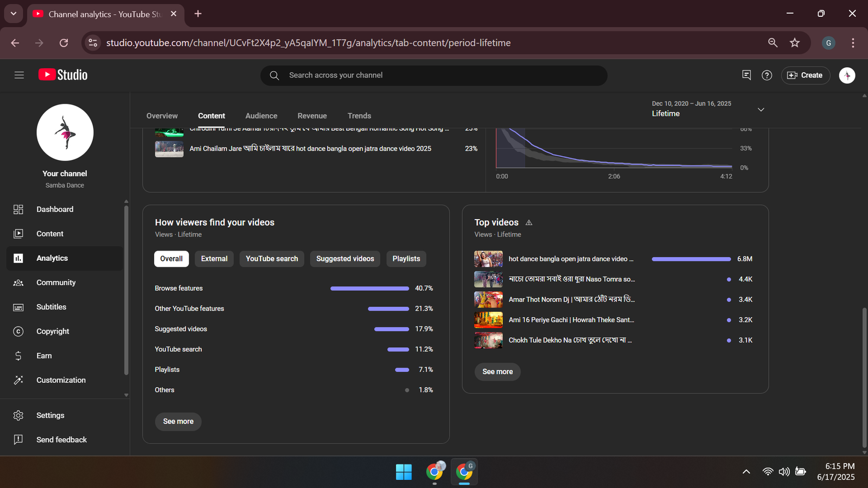Click the Browse features percentage bar
The height and width of the screenshot is (488, 868).
click(x=369, y=288)
